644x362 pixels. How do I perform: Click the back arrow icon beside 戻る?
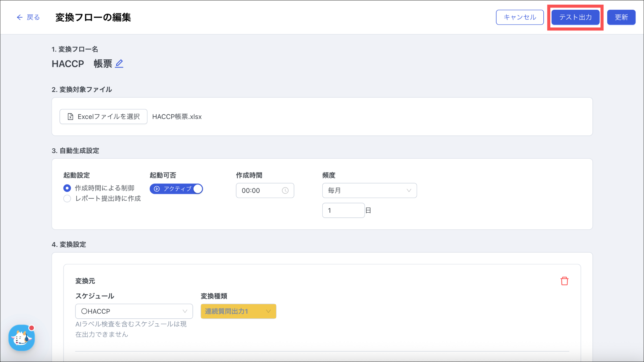tap(19, 17)
